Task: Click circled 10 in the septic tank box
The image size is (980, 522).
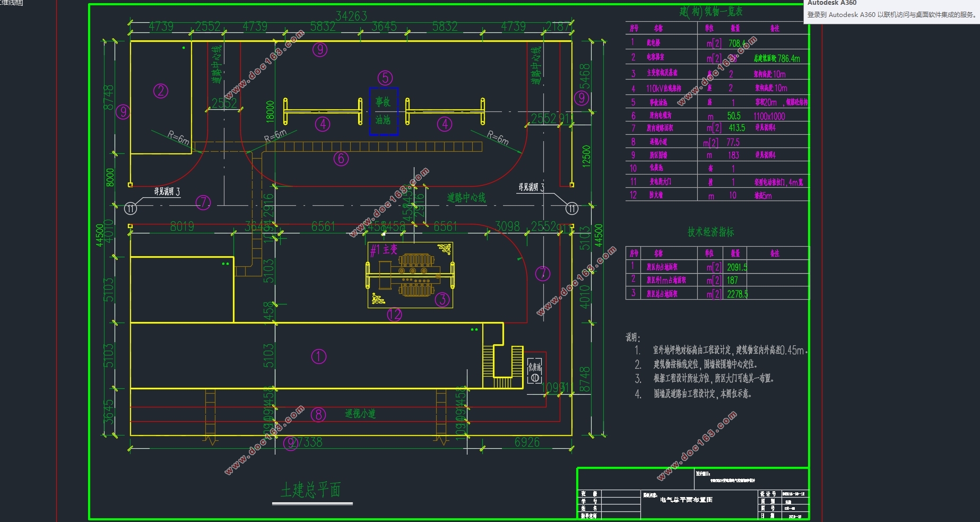Action: pos(535,378)
